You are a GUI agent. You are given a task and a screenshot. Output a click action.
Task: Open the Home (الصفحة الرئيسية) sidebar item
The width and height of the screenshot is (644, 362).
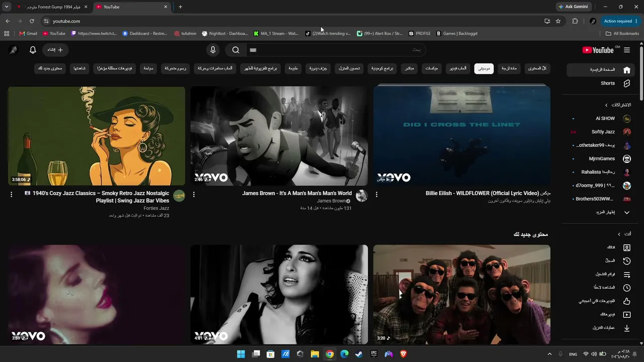point(601,70)
